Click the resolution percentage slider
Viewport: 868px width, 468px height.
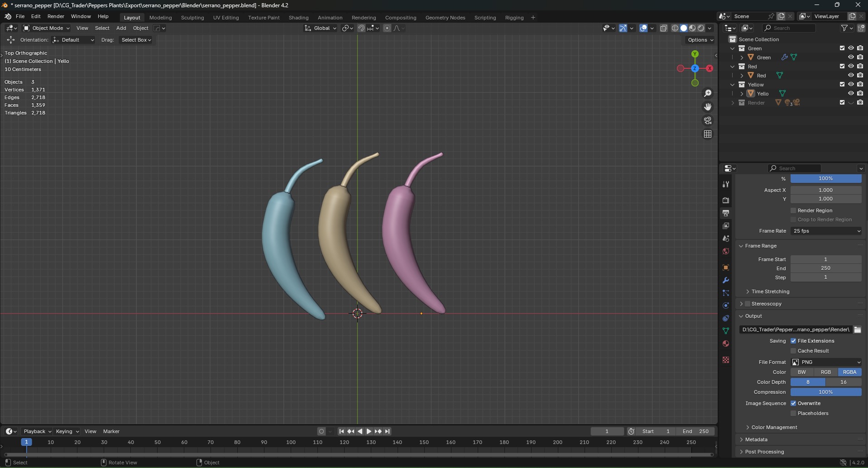pos(826,178)
